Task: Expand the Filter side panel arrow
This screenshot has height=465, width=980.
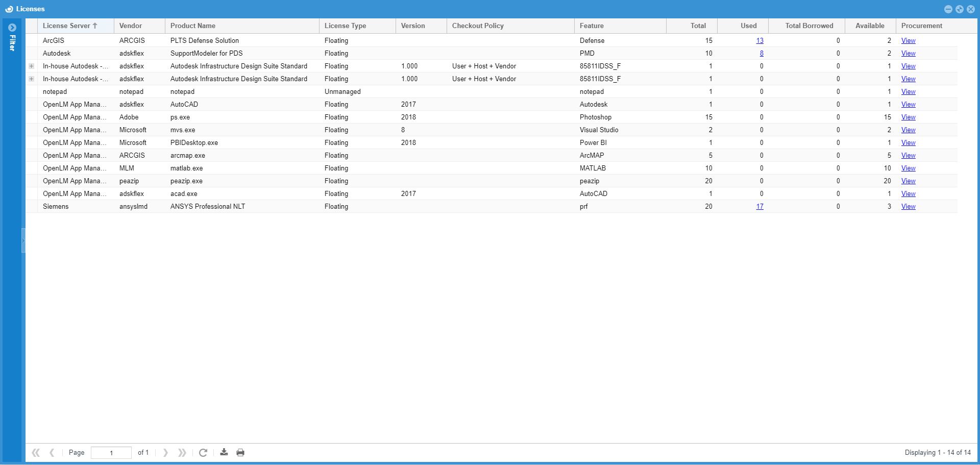Action: pos(12,28)
